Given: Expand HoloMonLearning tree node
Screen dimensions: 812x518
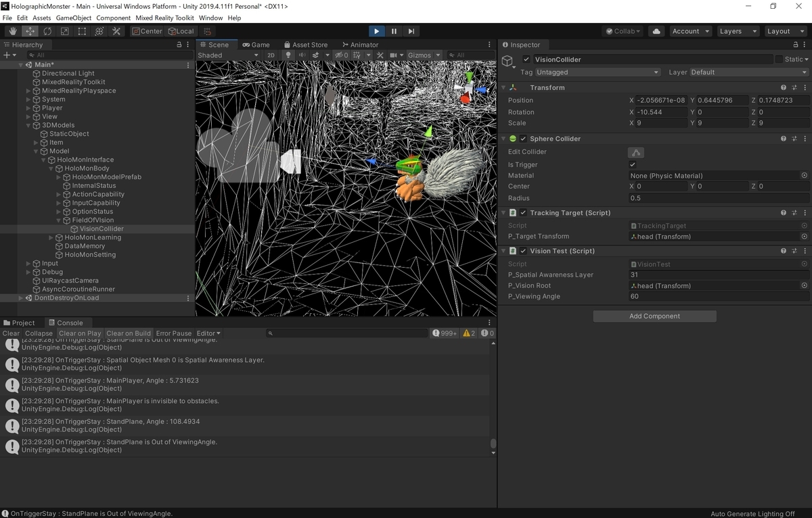Looking at the screenshot, I should click(51, 237).
